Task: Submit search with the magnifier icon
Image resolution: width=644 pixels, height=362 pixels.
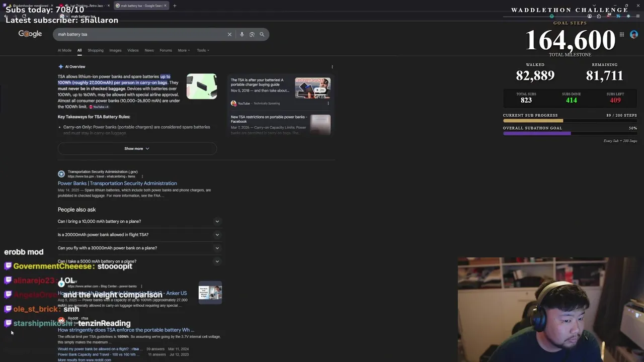Action: (x=262, y=34)
